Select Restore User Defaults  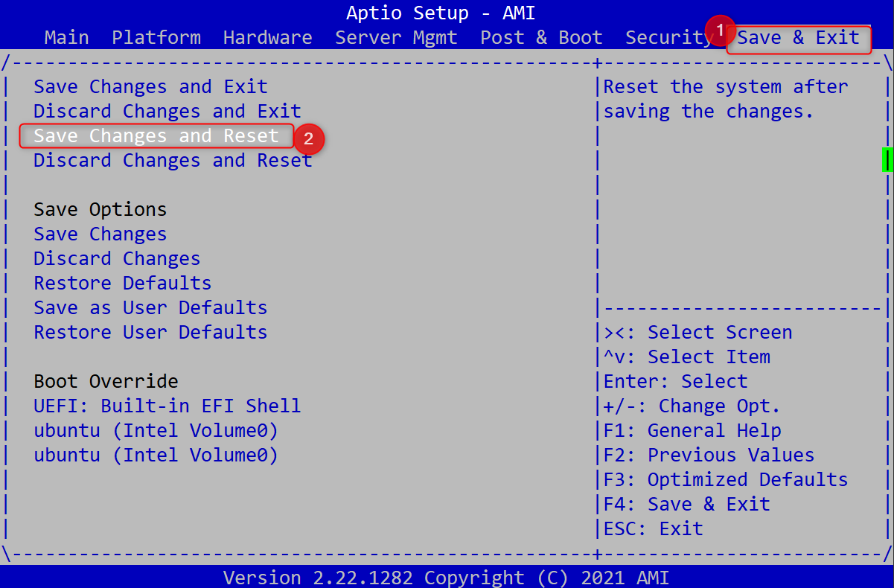click(150, 333)
